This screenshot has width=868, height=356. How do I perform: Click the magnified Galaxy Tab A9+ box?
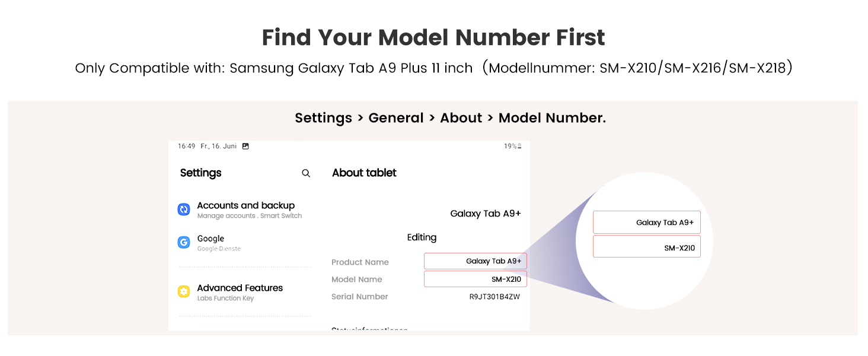pyautogui.click(x=647, y=222)
